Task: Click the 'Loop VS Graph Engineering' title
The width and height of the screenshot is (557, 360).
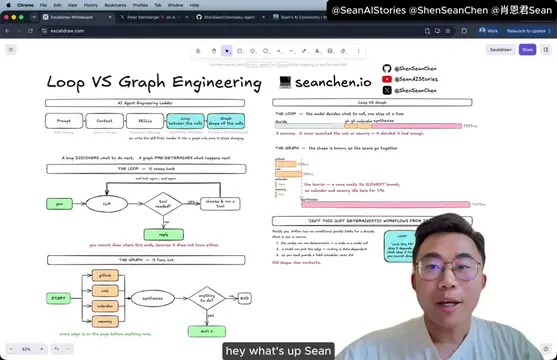Action: [x=154, y=82]
